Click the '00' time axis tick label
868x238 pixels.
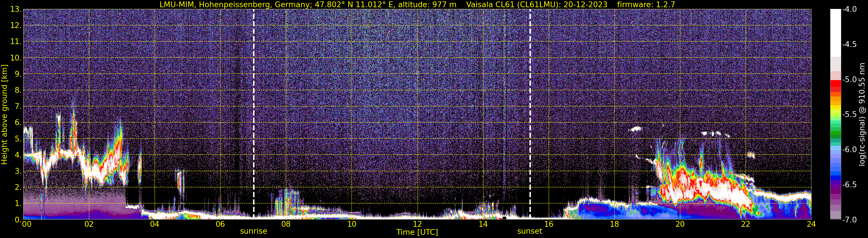[x=26, y=224]
